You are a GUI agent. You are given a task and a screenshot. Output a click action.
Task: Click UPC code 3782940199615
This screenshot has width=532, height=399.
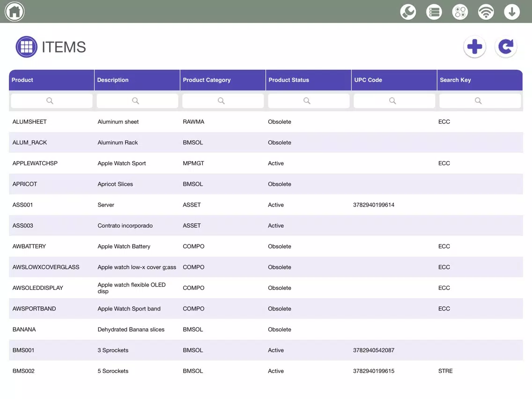coord(374,371)
